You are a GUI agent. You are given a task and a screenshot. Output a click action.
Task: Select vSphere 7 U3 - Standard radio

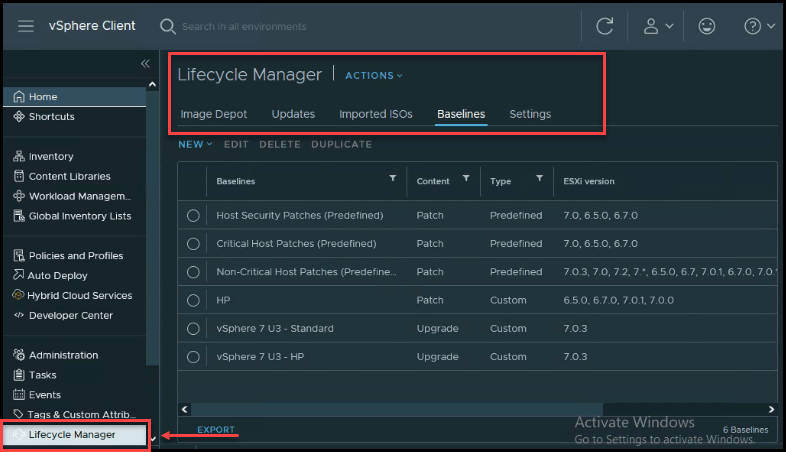(x=193, y=329)
